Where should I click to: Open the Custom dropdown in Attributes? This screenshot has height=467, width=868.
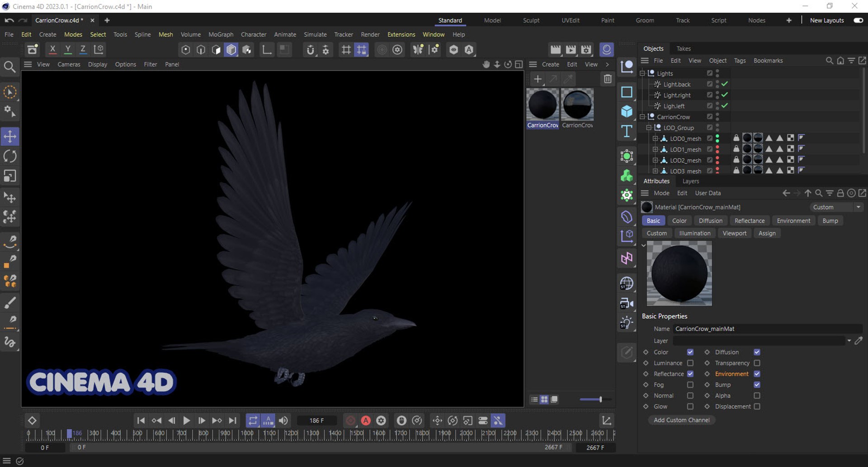tap(836, 207)
